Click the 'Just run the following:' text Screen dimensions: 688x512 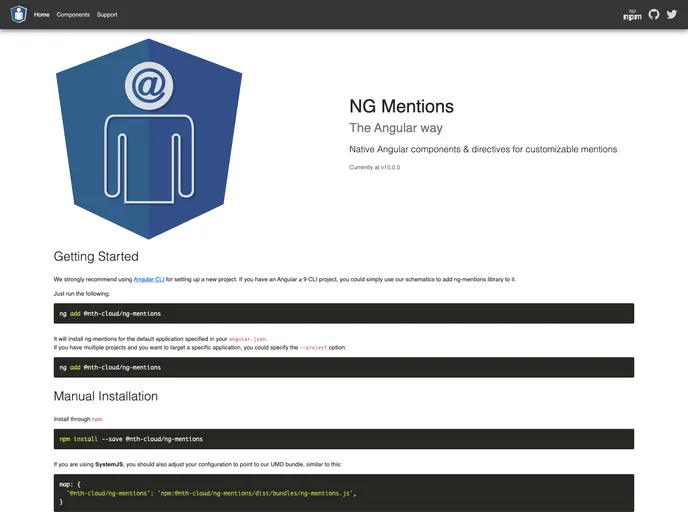tap(82, 294)
